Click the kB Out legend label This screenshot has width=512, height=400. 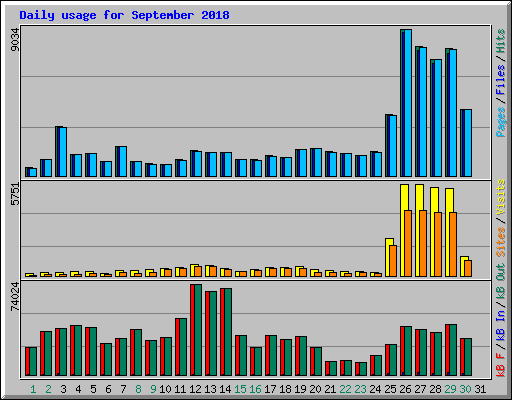(501, 281)
